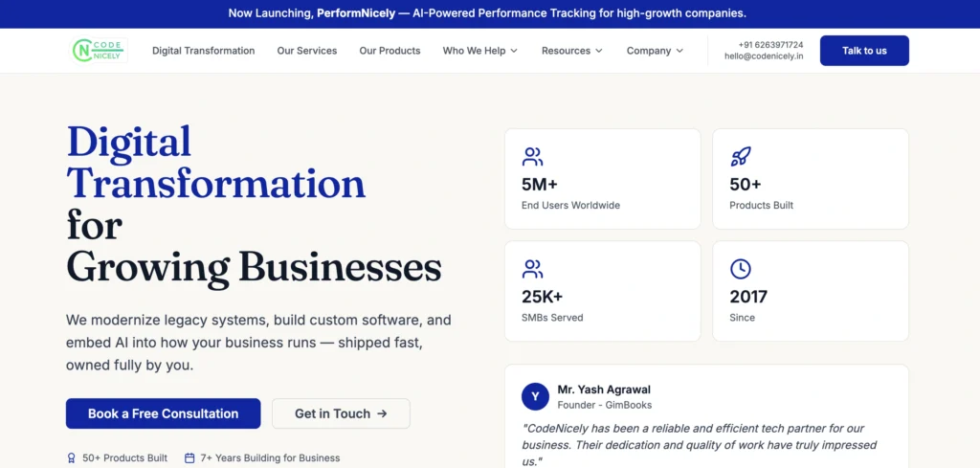Screen dimensions: 980x468
Task: Expand the Who We Help dropdown
Action: point(480,51)
